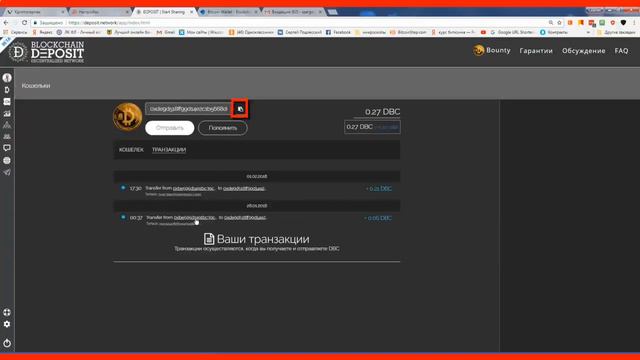
Task: Open the globe sidebar icon
Action: coord(7,160)
